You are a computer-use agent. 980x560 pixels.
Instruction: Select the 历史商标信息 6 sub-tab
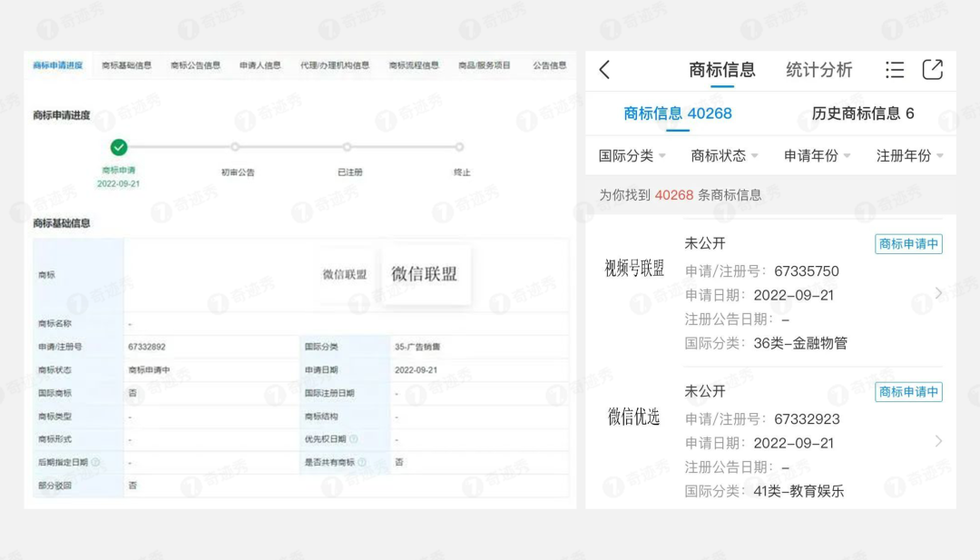click(863, 113)
